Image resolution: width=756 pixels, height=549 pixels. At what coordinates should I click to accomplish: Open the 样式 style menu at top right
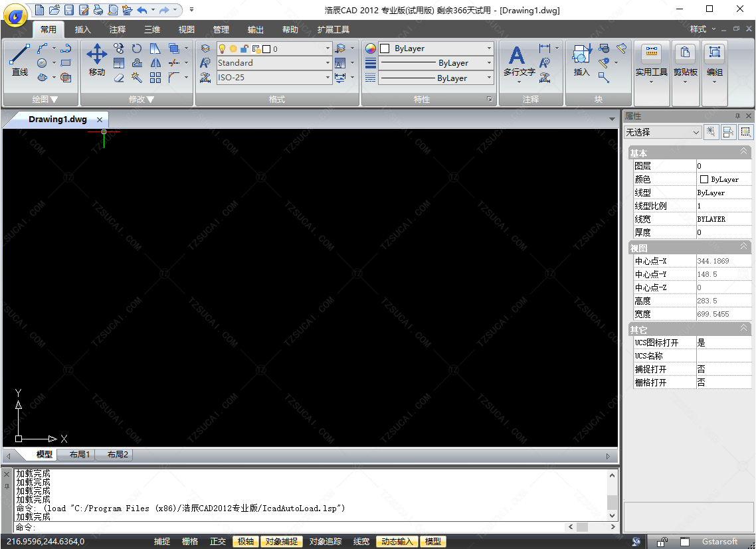pyautogui.click(x=702, y=29)
